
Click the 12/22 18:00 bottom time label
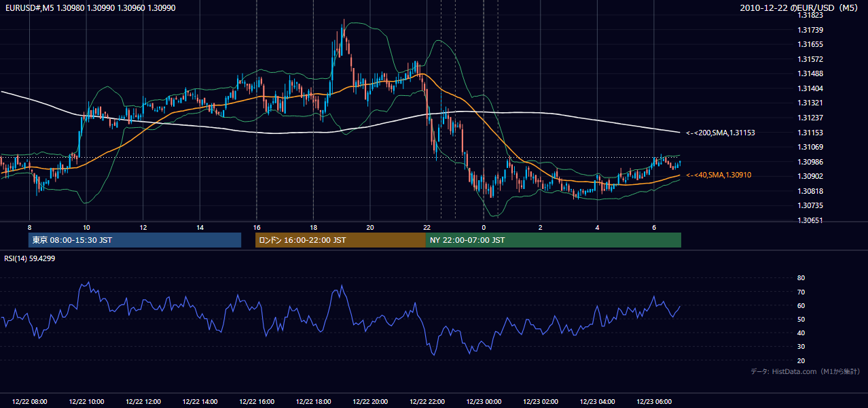pyautogui.click(x=313, y=402)
